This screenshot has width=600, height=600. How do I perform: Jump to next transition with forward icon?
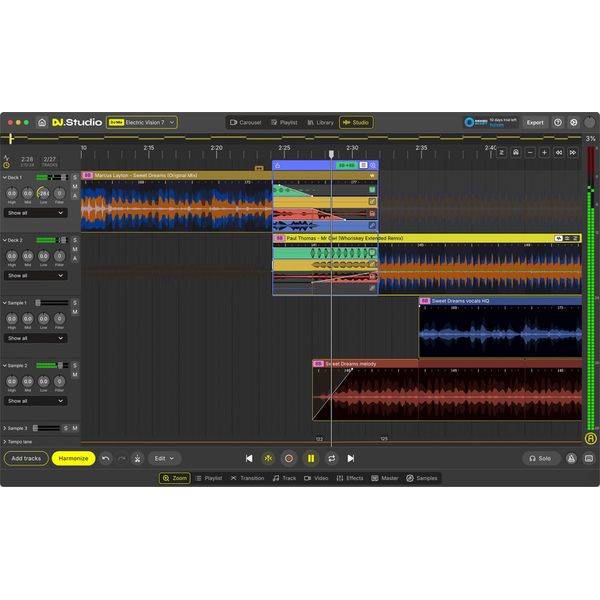coord(573,153)
